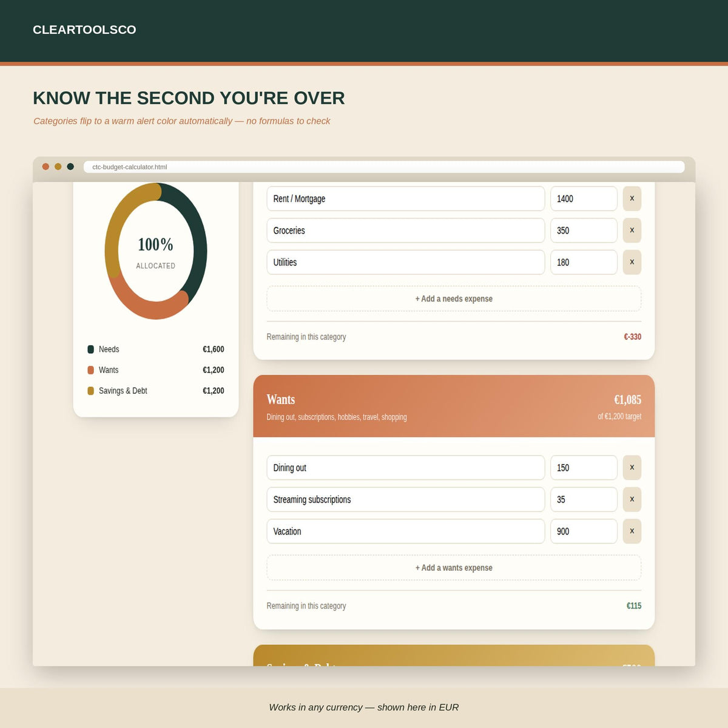This screenshot has width=728, height=728.
Task: Remove the Utilities expense row
Action: point(632,262)
